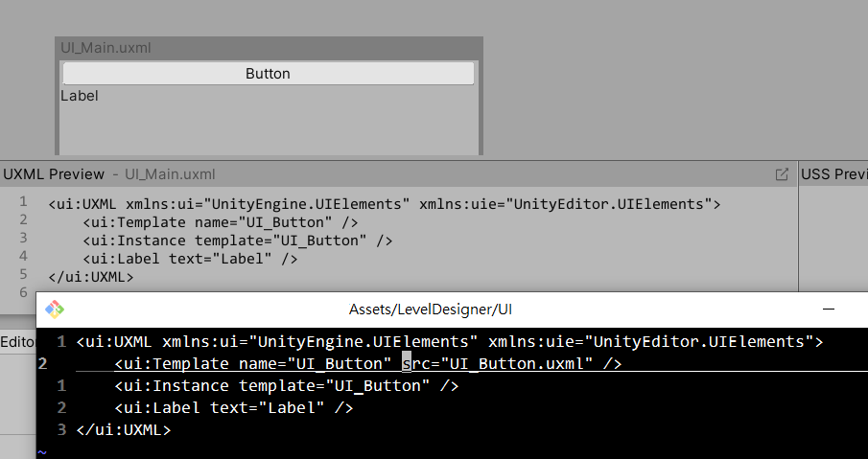868x459 pixels.
Task: Click the ui:Instance line in the terminal editor
Action: [x=286, y=386]
